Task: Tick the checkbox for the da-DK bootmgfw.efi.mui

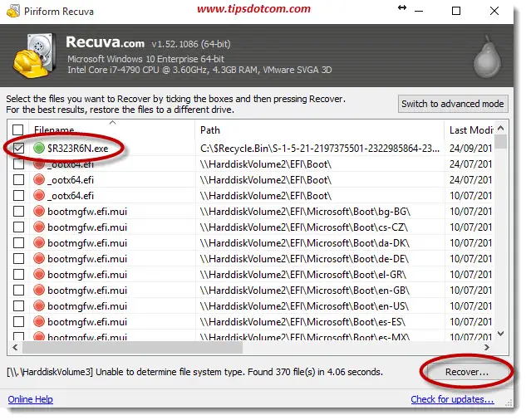Action: click(18, 242)
